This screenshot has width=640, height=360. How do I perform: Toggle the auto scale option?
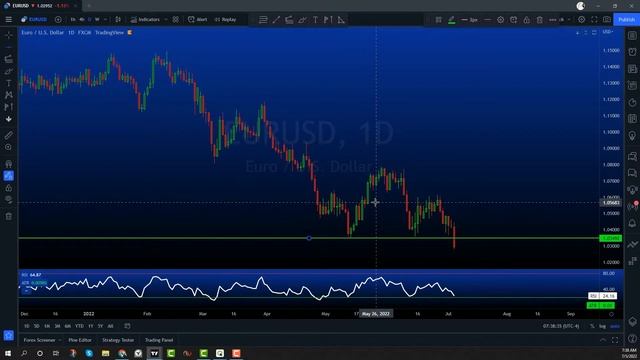[x=615, y=326]
